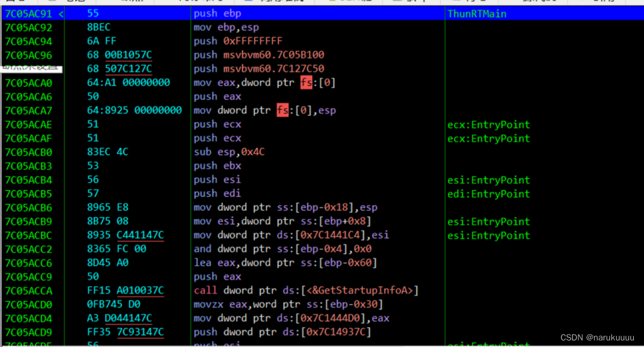Select 'lea eax,dword ptr ss:[ebp-0x60]' instruction
Viewport: 644px width, 347px height.
tap(285, 263)
